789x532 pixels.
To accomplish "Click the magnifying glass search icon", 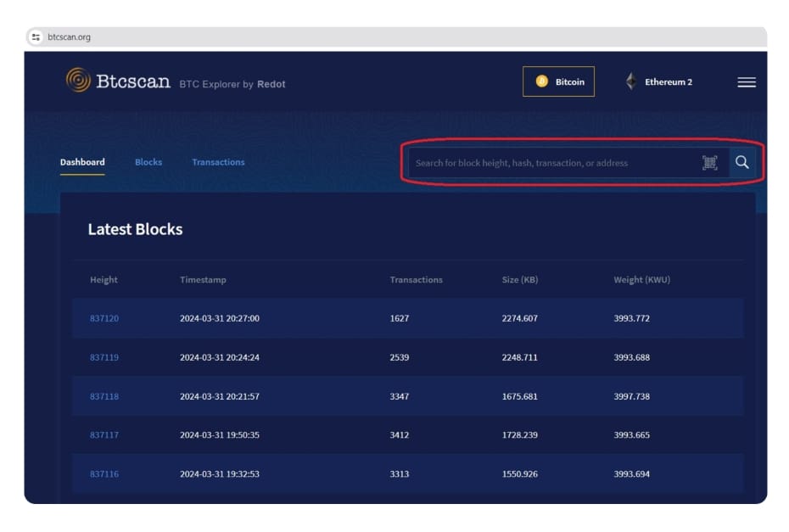I will (x=742, y=162).
